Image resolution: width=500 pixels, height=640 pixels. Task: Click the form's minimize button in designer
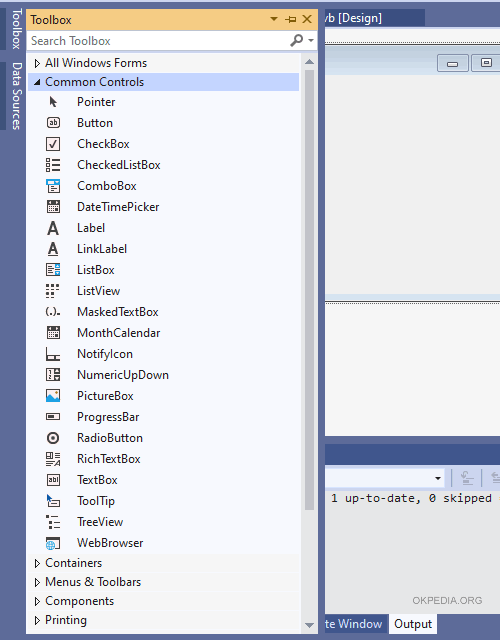[x=453, y=63]
